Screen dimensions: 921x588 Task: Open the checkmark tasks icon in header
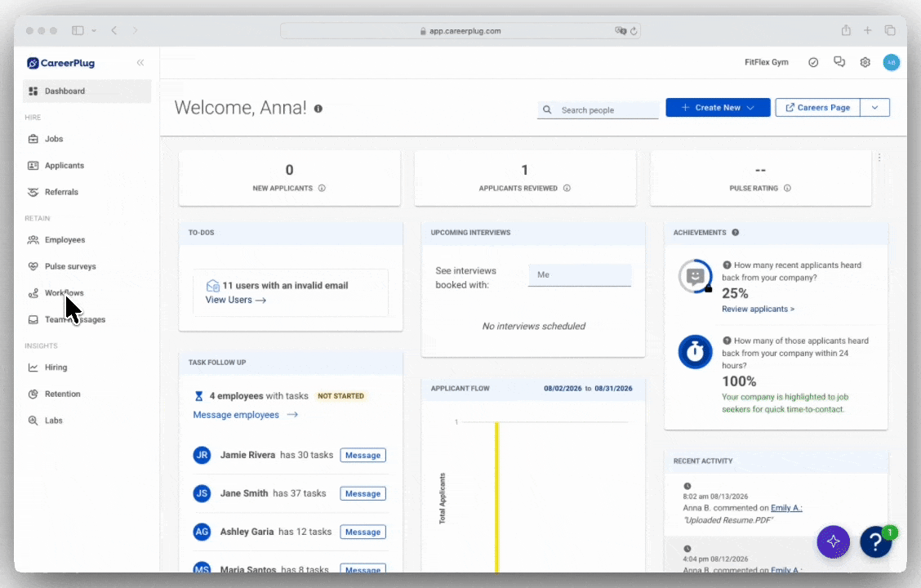click(813, 62)
